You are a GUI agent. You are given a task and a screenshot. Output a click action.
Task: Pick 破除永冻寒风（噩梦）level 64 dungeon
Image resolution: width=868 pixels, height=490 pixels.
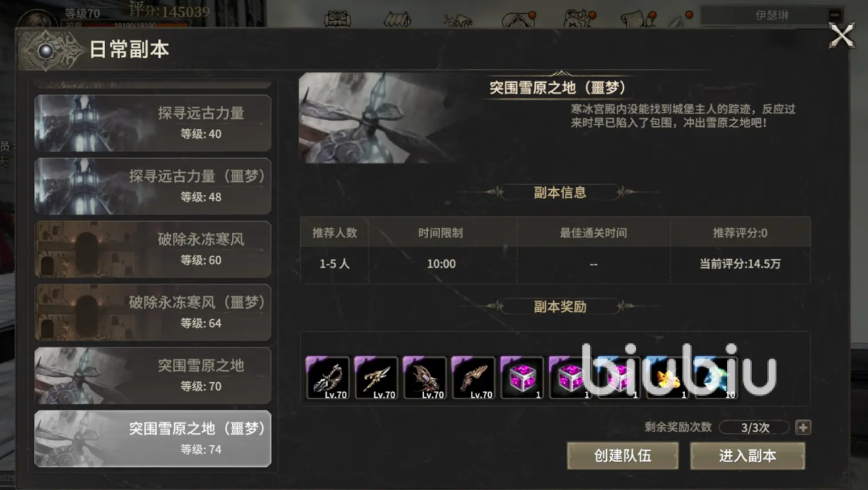pyautogui.click(x=153, y=312)
